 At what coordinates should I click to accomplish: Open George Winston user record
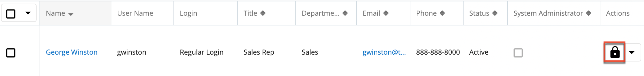(71, 52)
